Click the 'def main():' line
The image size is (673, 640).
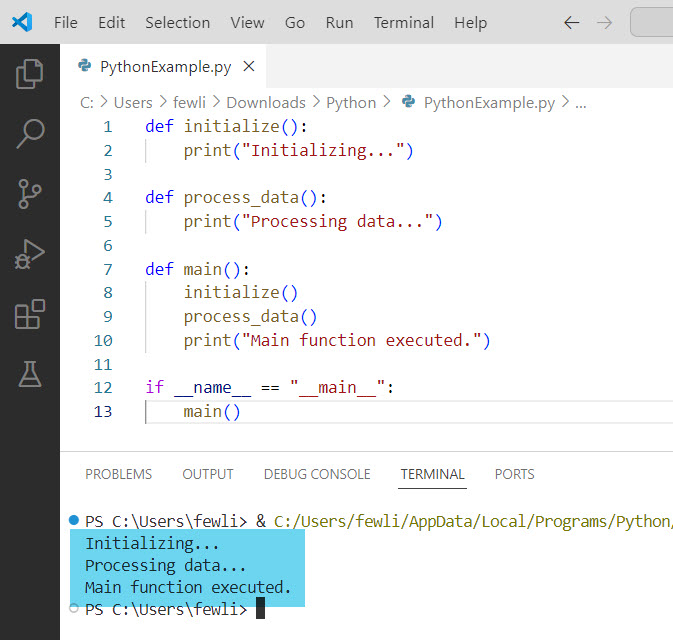(x=197, y=270)
